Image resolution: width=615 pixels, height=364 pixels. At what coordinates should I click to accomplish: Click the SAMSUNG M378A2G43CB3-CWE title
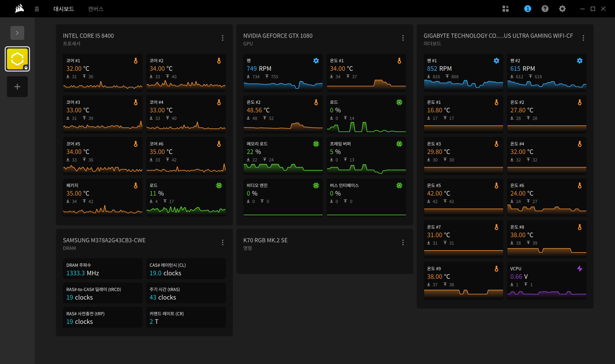[104, 240]
